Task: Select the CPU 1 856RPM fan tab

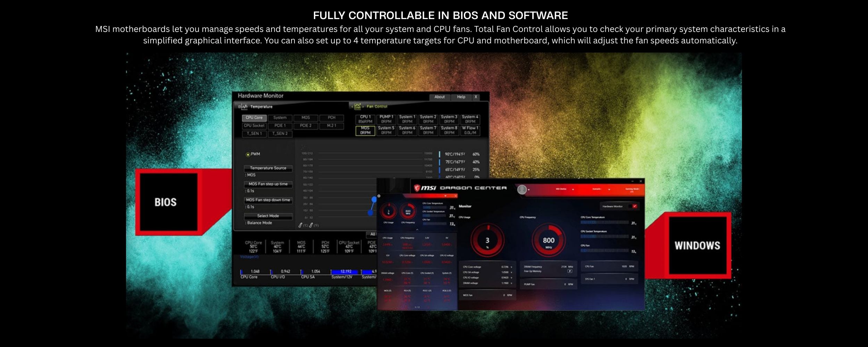Action: (365, 119)
